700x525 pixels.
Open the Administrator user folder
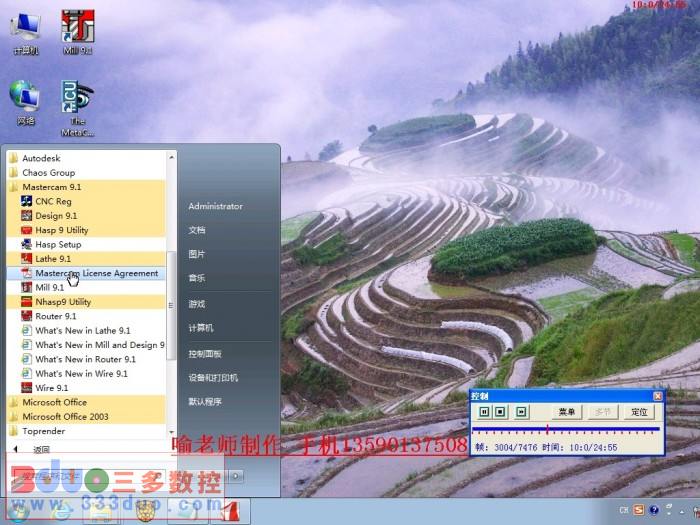(x=215, y=206)
